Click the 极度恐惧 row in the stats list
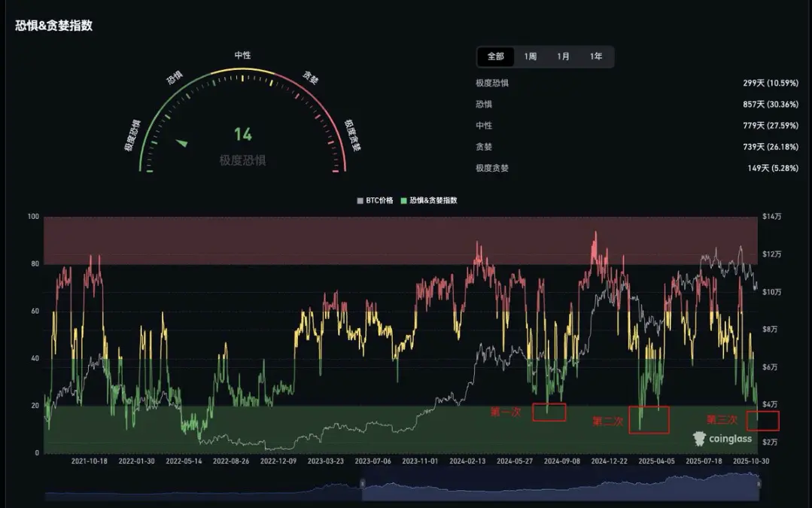 click(x=637, y=83)
